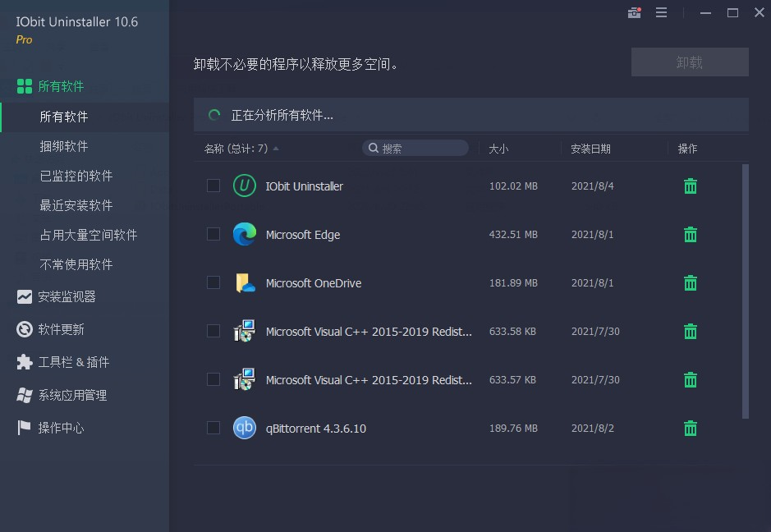Click the 所有软件 grid icon in sidebar

25,86
